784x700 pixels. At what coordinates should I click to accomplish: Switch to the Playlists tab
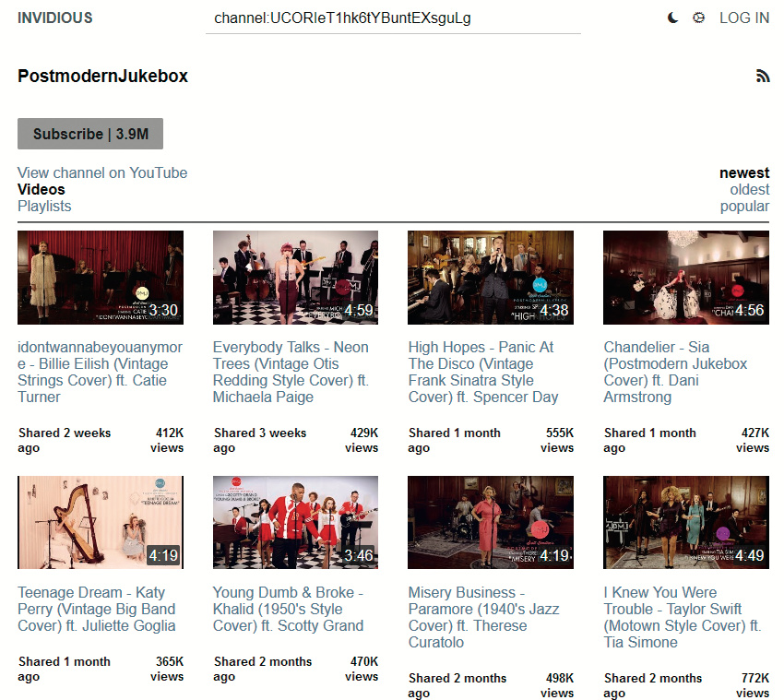coord(44,206)
